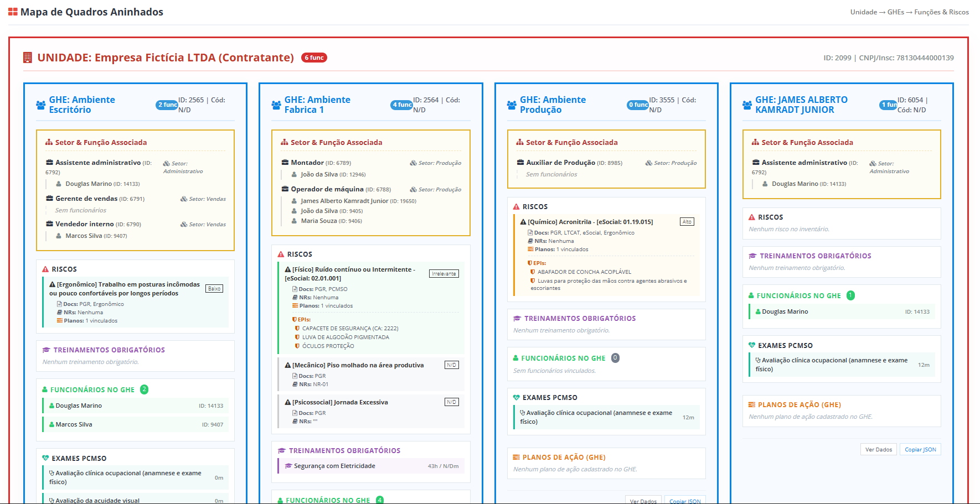Click the RISCOS warning triangle in Ambiente Produção

[x=517, y=206]
